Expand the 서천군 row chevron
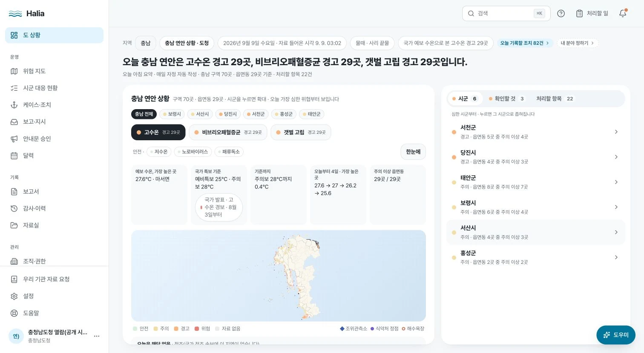The height and width of the screenshot is (353, 644). point(616,132)
